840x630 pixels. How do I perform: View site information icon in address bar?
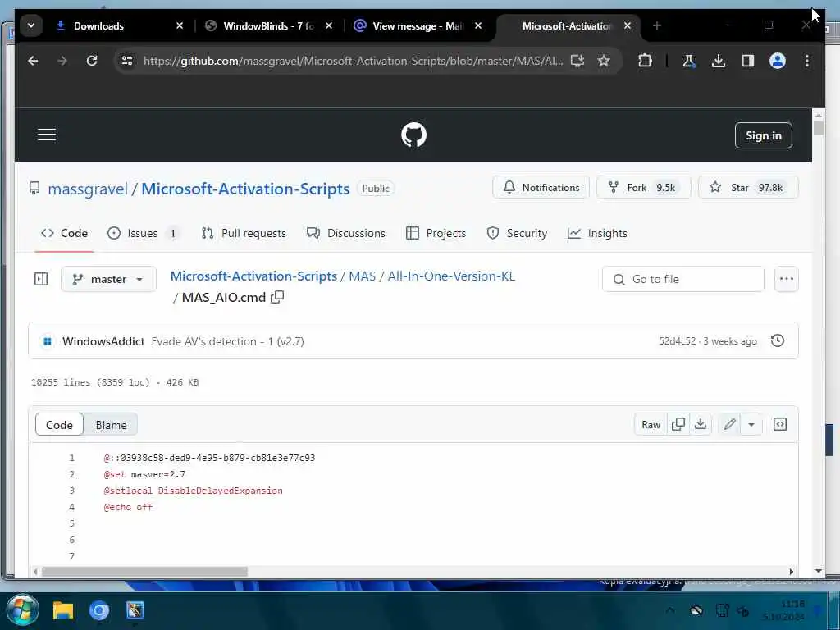pos(127,61)
